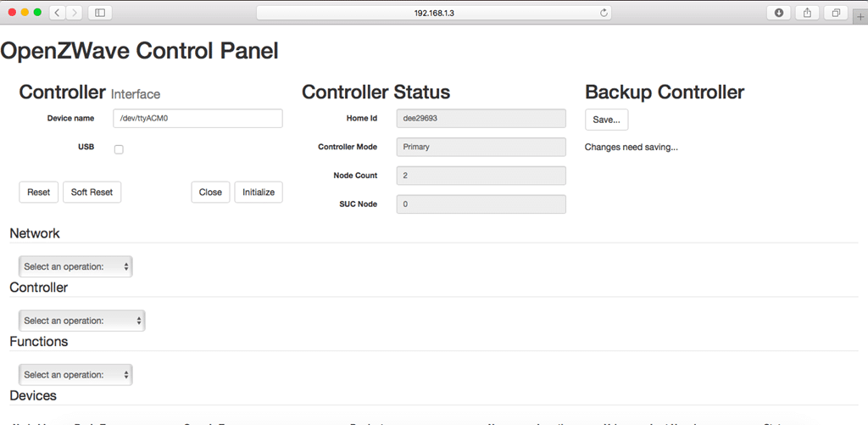Select the Home Id field

(481, 118)
